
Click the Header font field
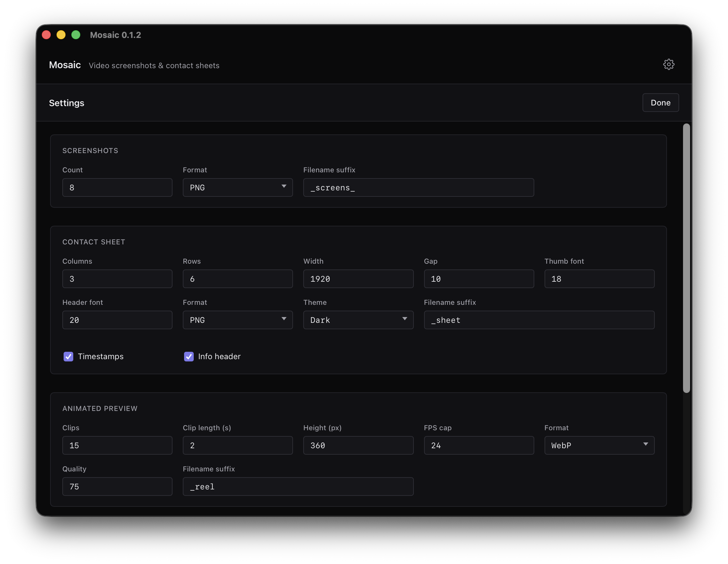117,320
